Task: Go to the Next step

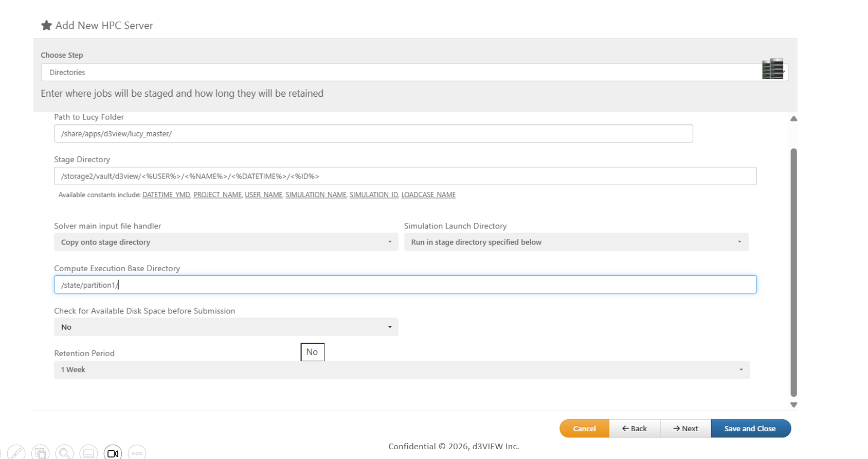Action: pyautogui.click(x=685, y=428)
